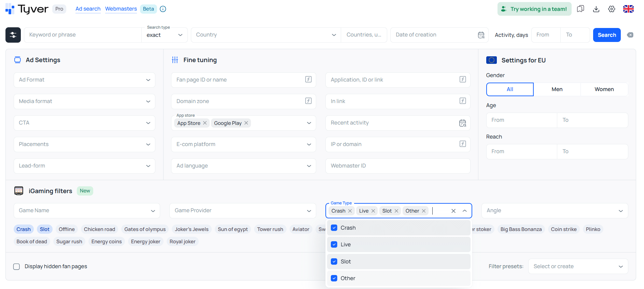Viewport: 644px width, 289px height.
Task: Click the Beta info icon
Action: coord(163,9)
